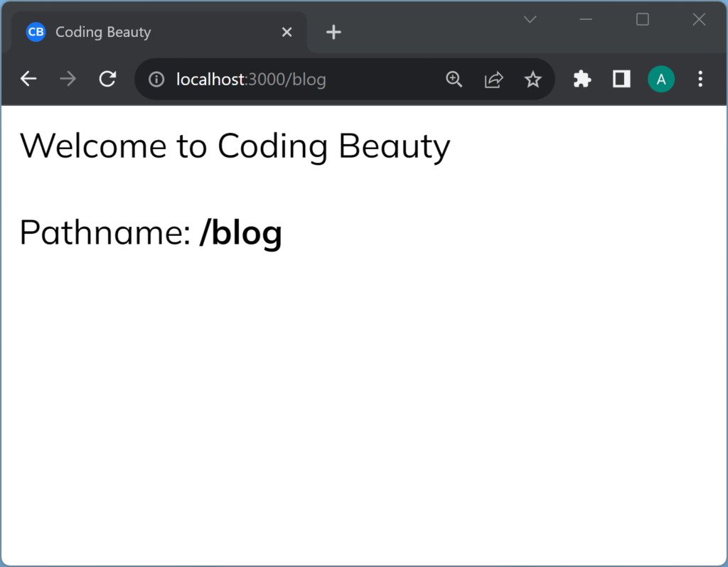This screenshot has width=728, height=567.
Task: Bookmark this tab with the star icon
Action: tap(532, 80)
